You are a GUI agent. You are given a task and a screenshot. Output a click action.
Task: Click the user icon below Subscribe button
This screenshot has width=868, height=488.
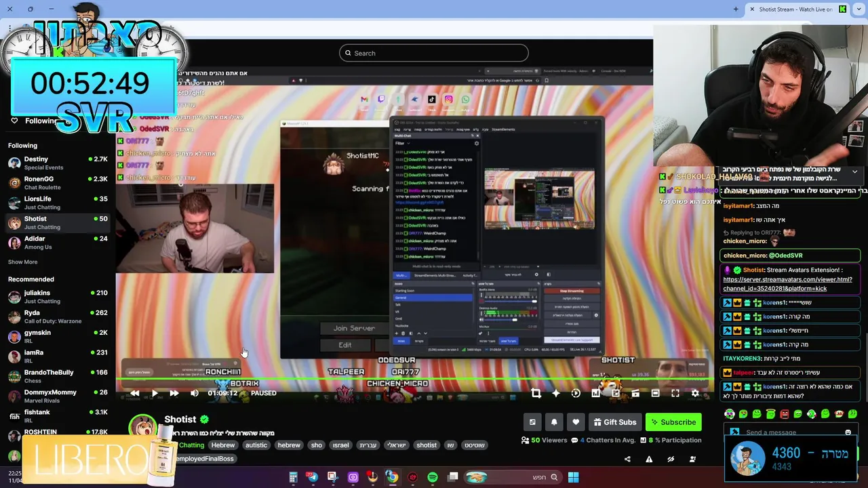coord(692,459)
